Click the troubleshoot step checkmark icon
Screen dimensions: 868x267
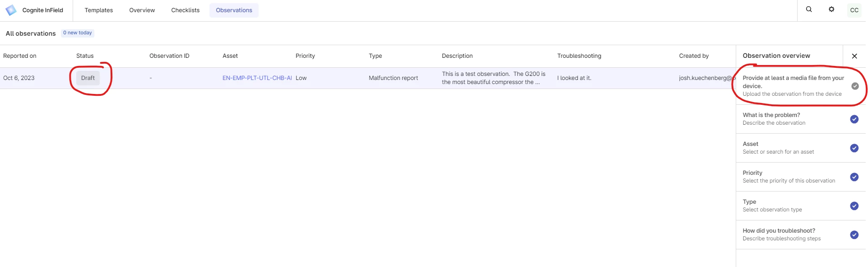(x=854, y=235)
